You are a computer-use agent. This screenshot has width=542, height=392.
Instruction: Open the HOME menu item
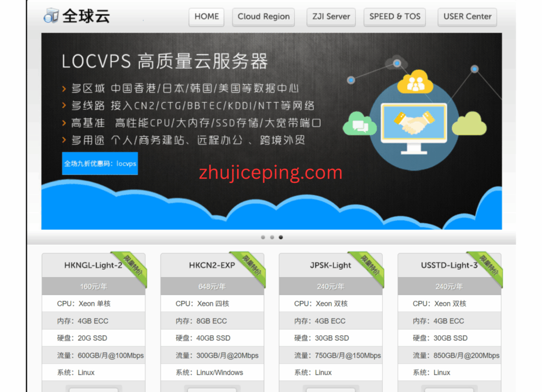tap(206, 17)
